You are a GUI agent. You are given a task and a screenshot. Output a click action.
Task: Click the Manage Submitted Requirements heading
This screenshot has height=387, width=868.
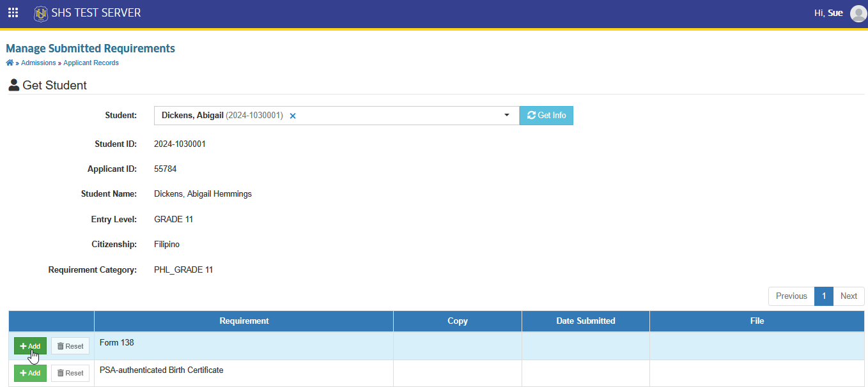click(90, 49)
